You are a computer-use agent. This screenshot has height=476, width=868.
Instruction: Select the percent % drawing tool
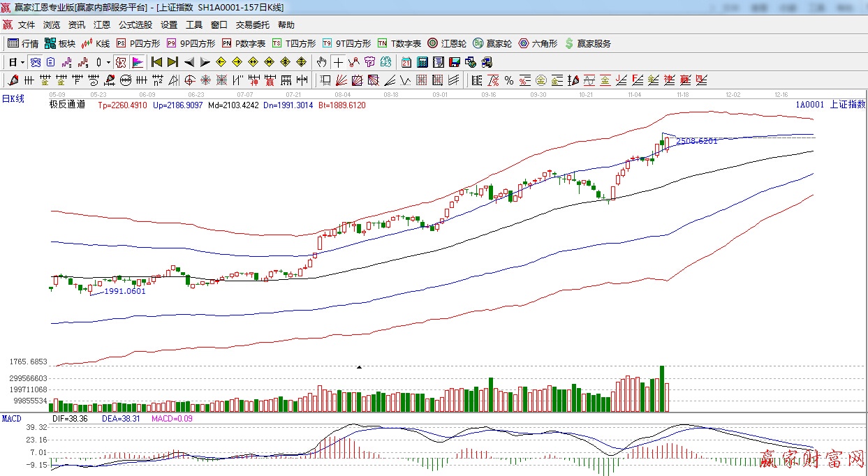(x=509, y=80)
